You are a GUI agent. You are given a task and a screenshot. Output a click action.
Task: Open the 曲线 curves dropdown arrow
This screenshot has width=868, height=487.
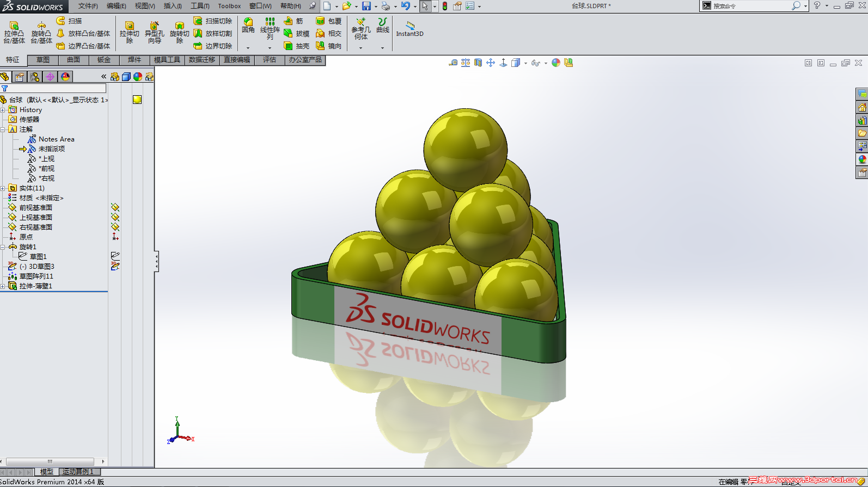tap(383, 48)
